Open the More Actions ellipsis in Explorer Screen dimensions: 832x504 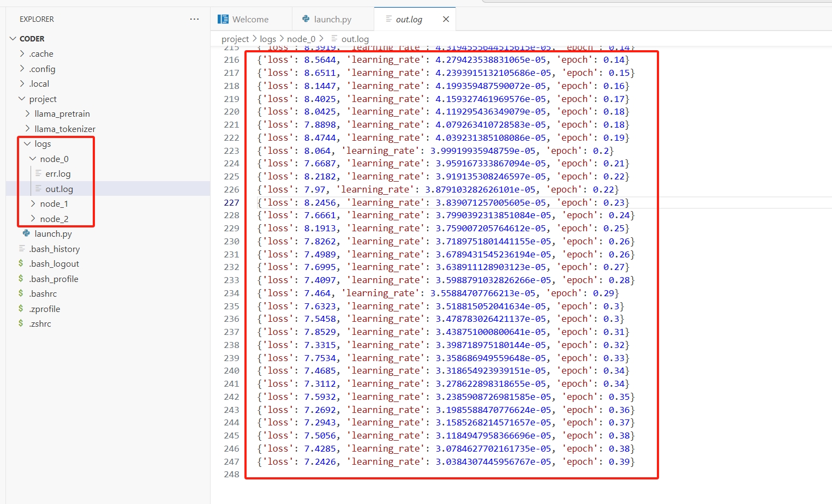(x=194, y=19)
